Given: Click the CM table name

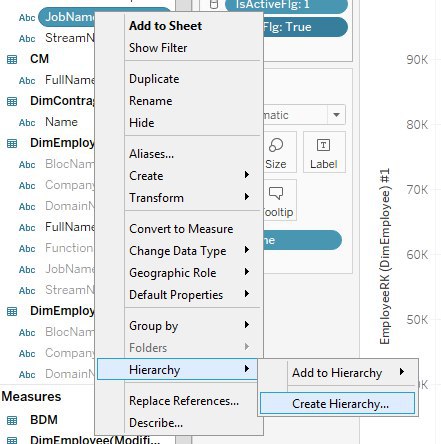Looking at the screenshot, I should (x=39, y=59).
